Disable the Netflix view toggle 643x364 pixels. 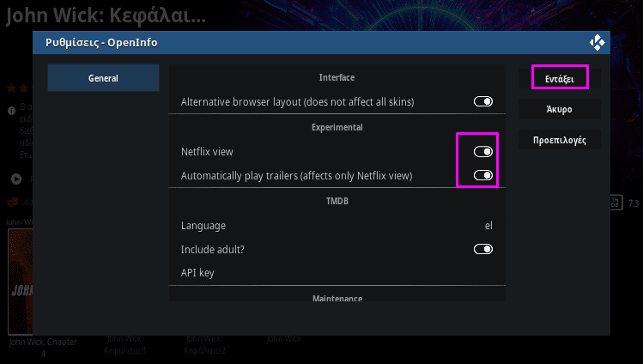[x=483, y=152]
